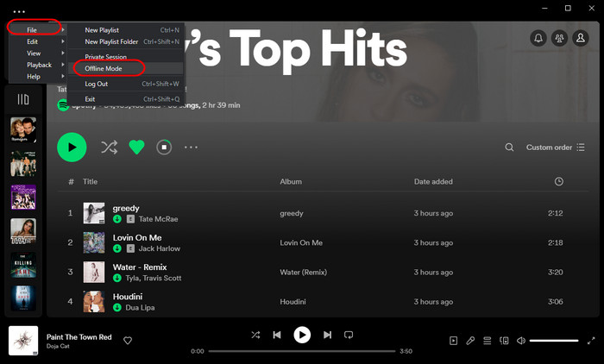Screen dimensions: 604x364
Task: Toggle playlist shuffle next to green play button
Action: point(109,147)
